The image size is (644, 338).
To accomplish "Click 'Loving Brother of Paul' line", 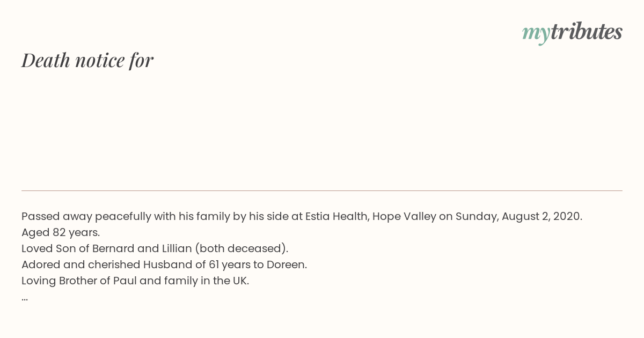I will 135,281.
